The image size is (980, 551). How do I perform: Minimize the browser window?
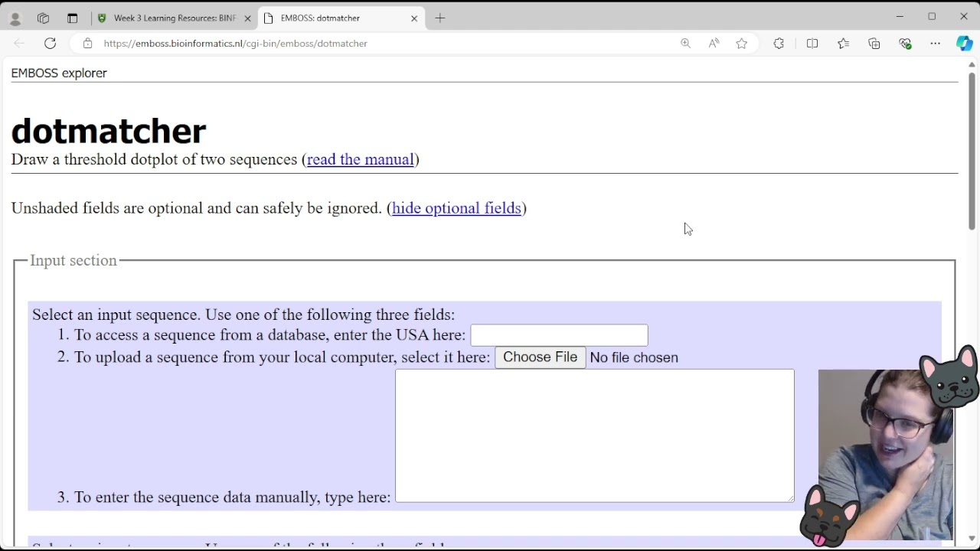(x=900, y=16)
